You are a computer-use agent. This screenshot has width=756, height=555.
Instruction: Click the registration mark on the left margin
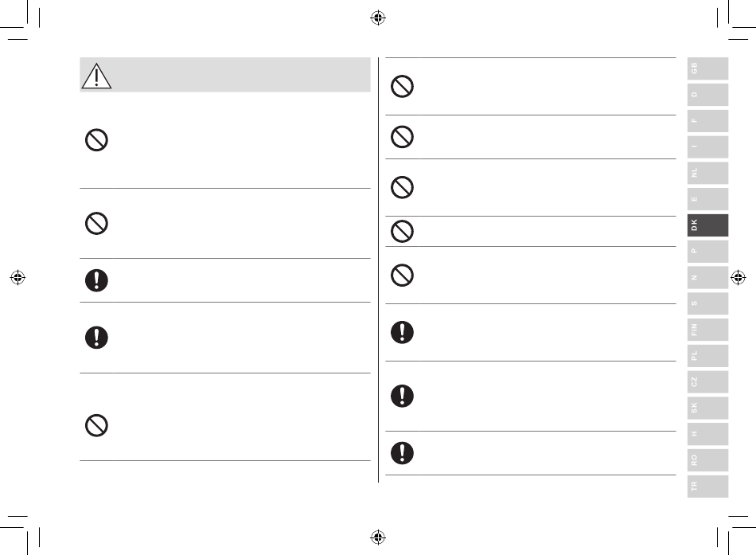click(x=18, y=277)
